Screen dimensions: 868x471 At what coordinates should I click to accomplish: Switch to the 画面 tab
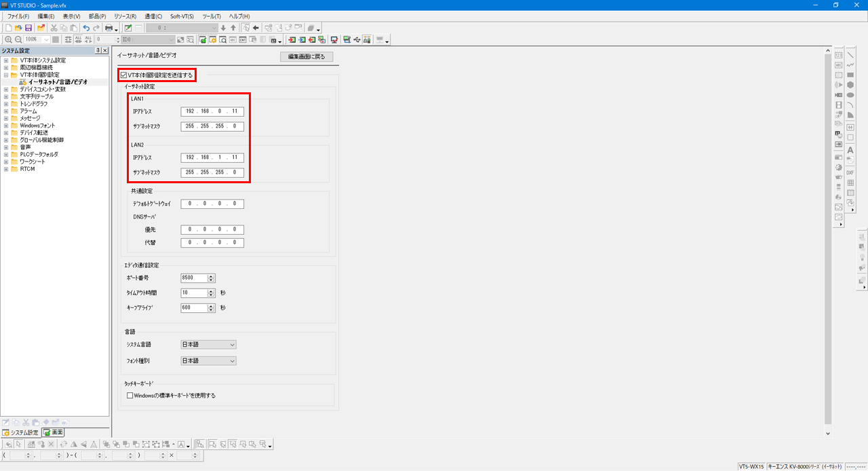coord(54,432)
